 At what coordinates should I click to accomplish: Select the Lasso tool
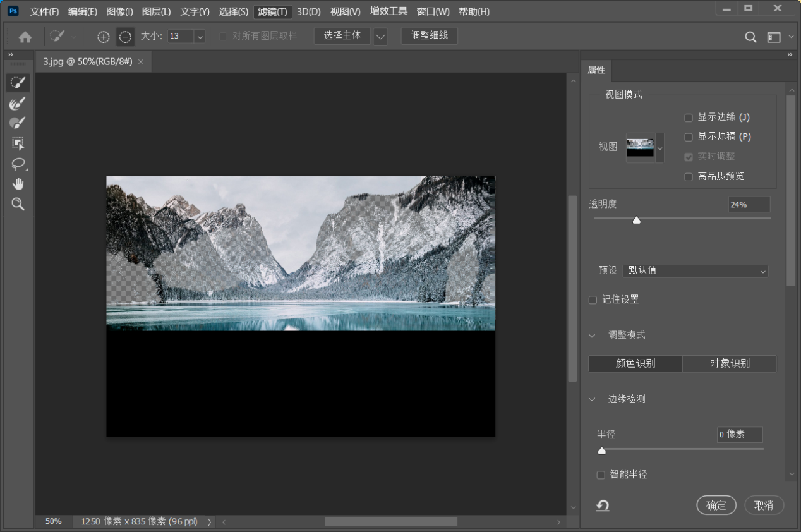pos(18,164)
